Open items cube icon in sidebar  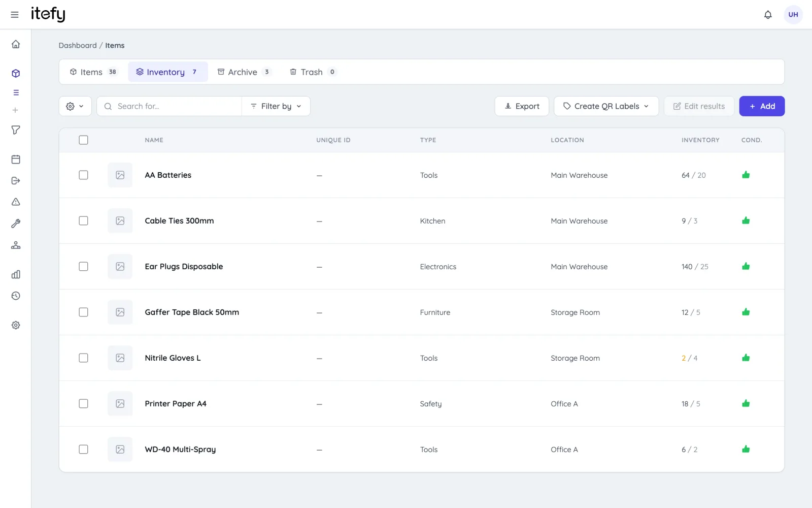(x=16, y=73)
